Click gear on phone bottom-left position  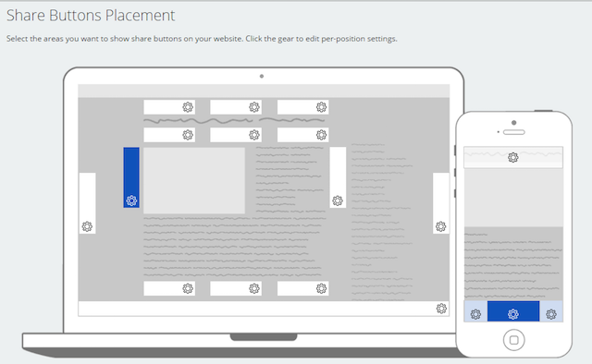[x=475, y=314]
